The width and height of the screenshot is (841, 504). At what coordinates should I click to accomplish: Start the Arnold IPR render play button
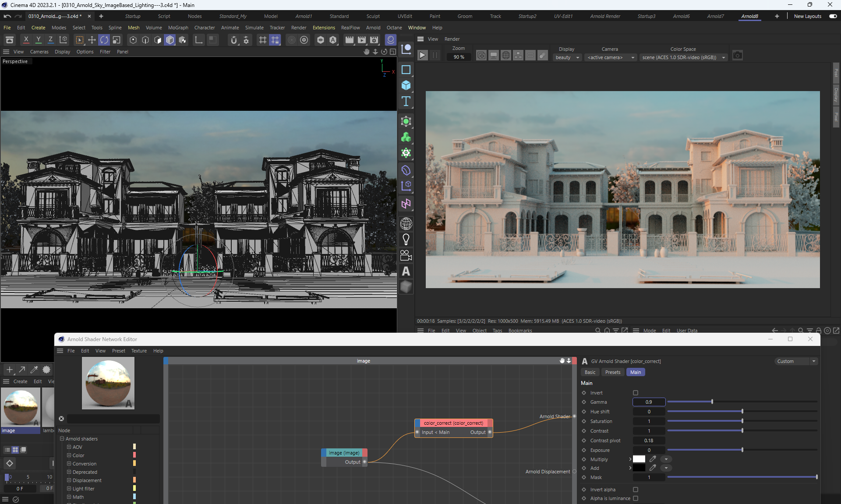[x=422, y=56]
